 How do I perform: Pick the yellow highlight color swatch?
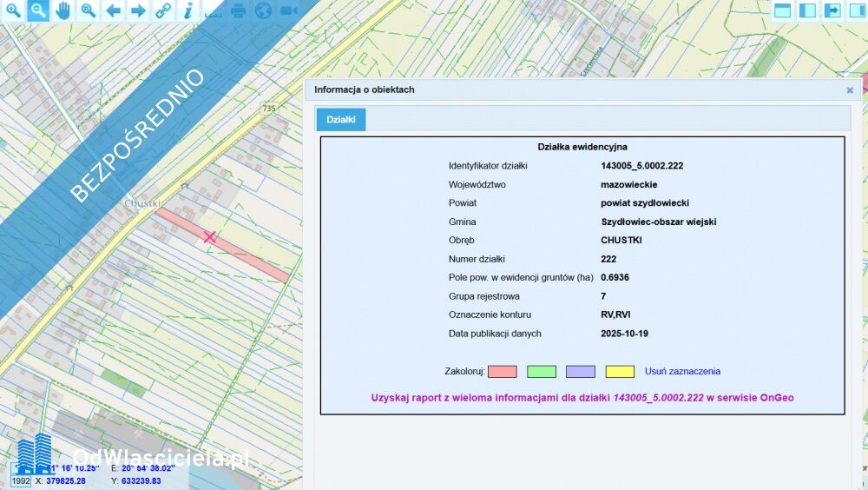point(620,371)
